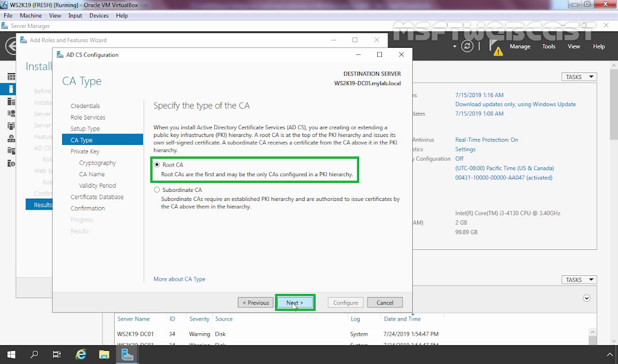Cancel the AD CS Configuration wizard
This screenshot has width=618, height=364.
coord(384,302)
